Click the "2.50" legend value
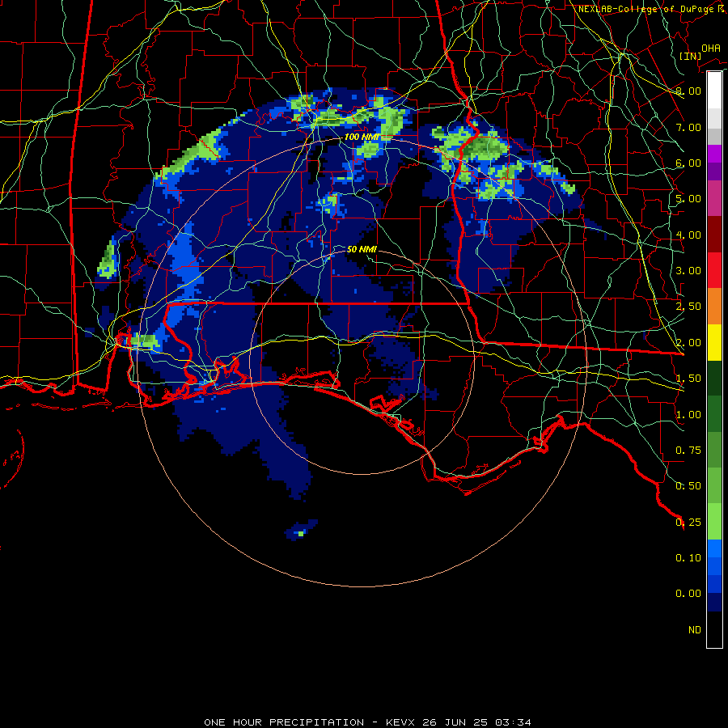The width and height of the screenshot is (728, 728). [688, 307]
